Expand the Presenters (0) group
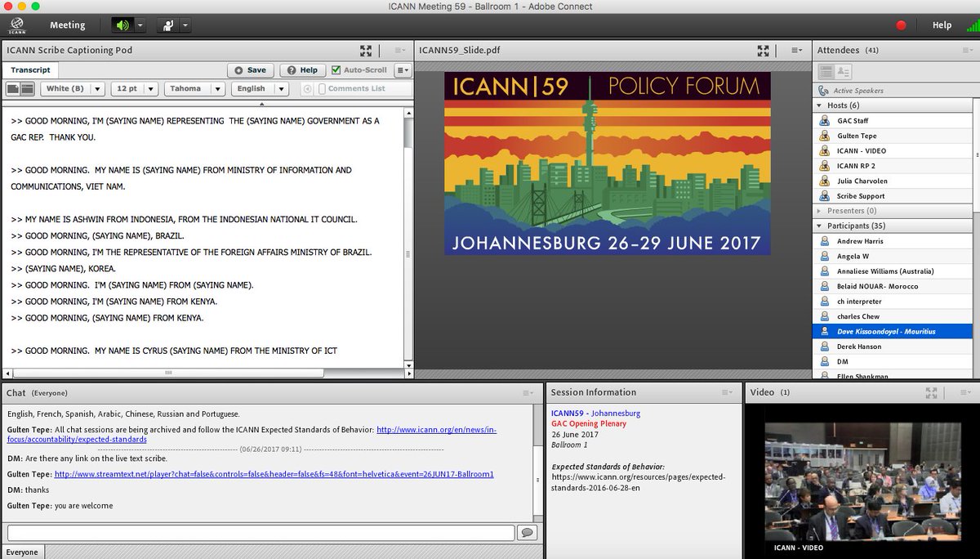The width and height of the screenshot is (980, 559). click(x=819, y=211)
